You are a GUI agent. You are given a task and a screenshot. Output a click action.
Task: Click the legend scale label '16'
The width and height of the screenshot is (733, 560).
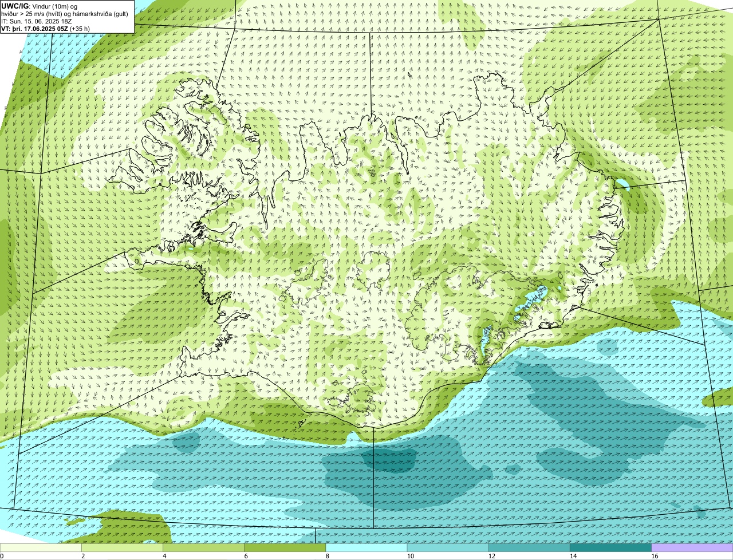coord(654,556)
